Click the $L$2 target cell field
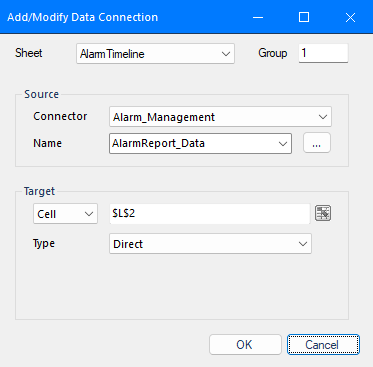This screenshot has width=373, height=367. pyautogui.click(x=210, y=213)
